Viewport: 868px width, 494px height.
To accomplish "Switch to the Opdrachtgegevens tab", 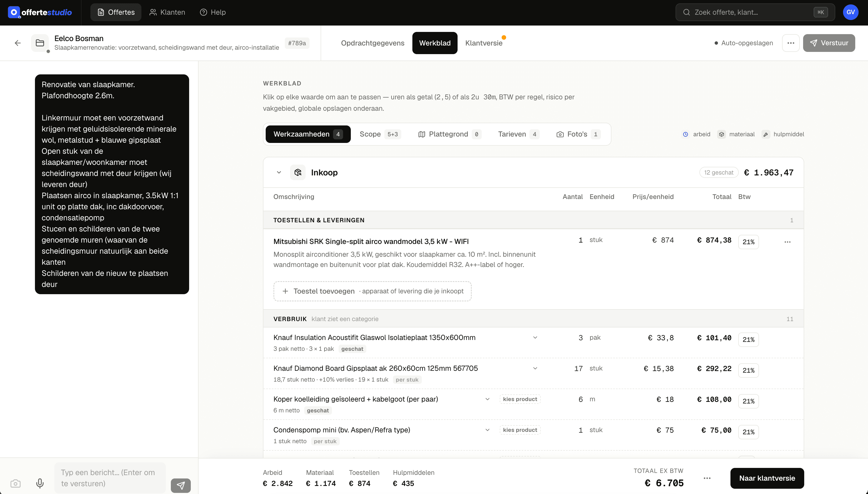I will [372, 43].
